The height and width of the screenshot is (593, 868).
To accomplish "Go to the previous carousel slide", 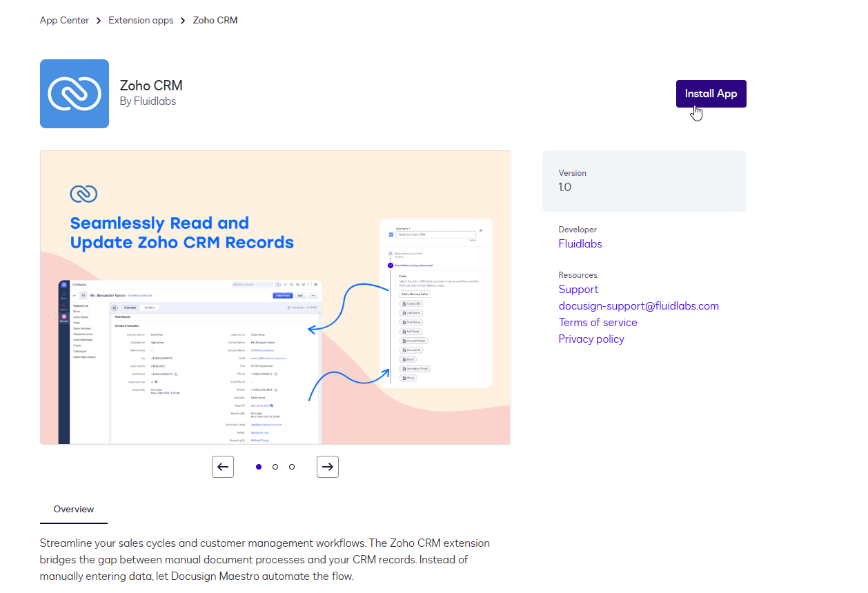I will (223, 467).
